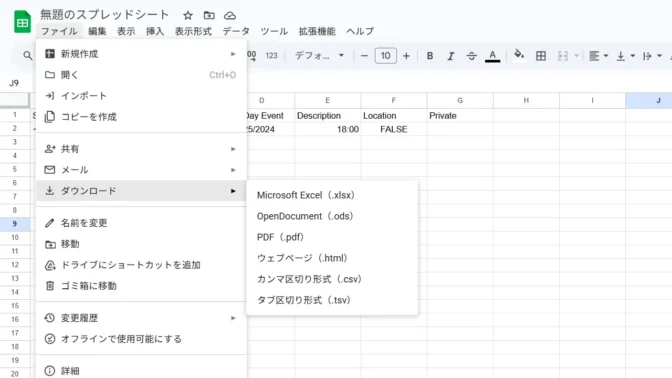Select row 9 header
Image resolution: width=672 pixels, height=378 pixels.
15,224
